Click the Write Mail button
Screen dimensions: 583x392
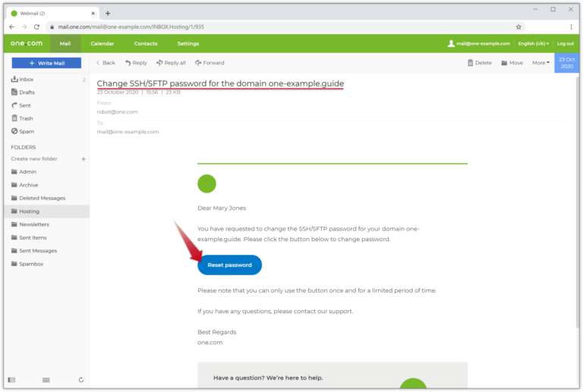[46, 63]
